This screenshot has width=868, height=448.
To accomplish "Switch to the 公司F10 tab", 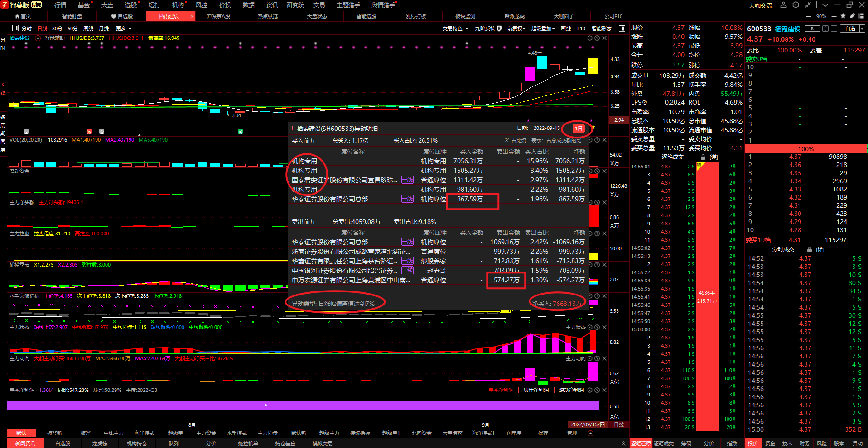I will pos(613,16).
